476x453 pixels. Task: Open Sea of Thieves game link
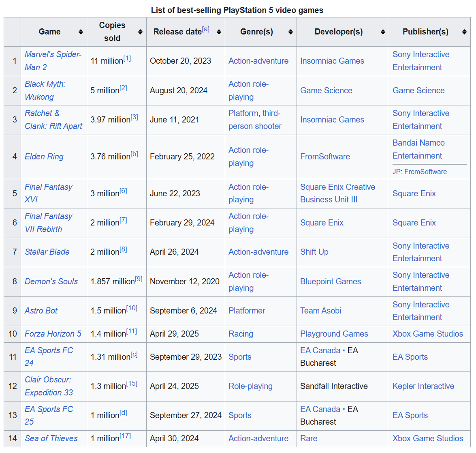[x=51, y=438]
